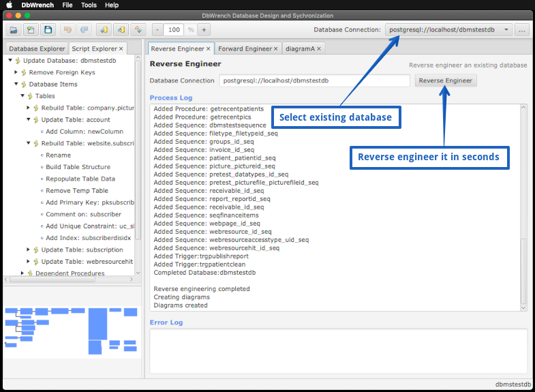This screenshot has height=392, width=535.
Task: Collapse the Update Database: dbmstestdb node
Action: (x=10, y=61)
